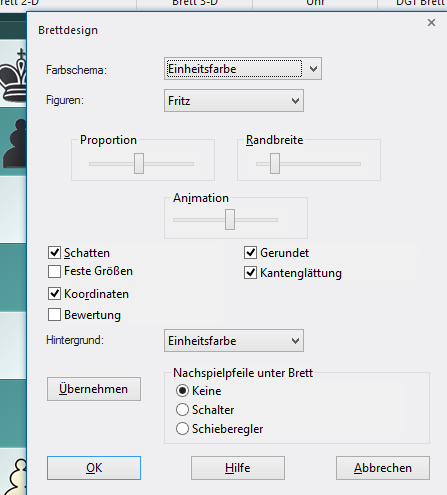The width and height of the screenshot is (447, 495).
Task: Enable the Feste Größen checkbox
Action: point(54,271)
